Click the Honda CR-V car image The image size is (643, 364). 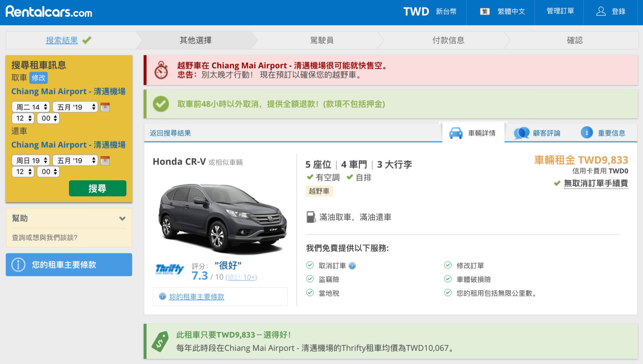tap(222, 218)
